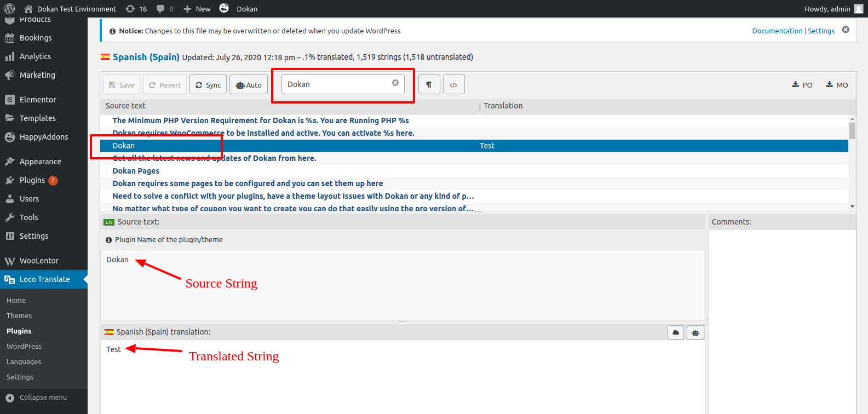Select Dokan requires some pages string
This screenshot has height=414, width=868.
point(474,183)
